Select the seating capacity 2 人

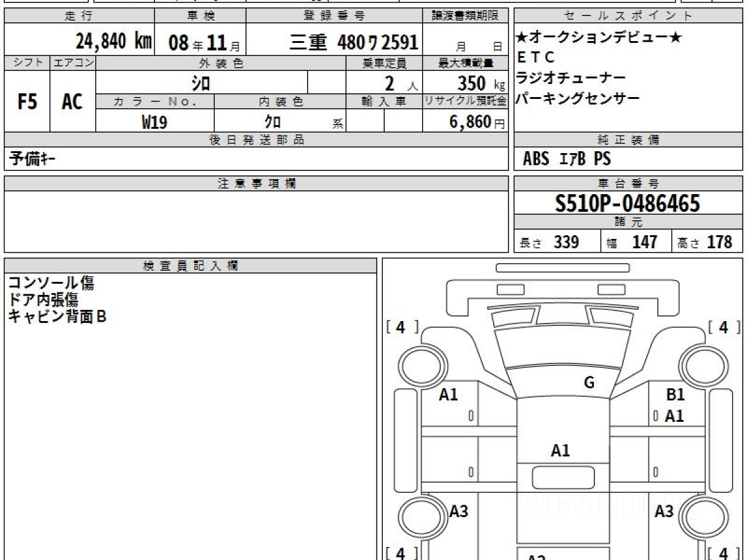pos(401,83)
